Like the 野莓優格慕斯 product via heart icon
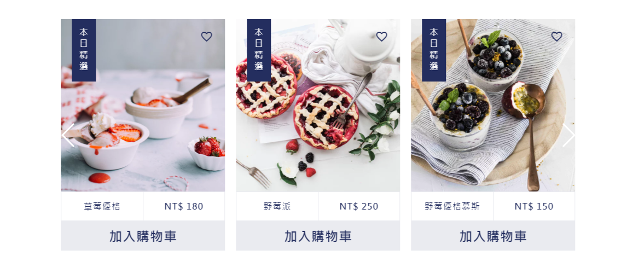Viewport: 644px width, 273px height. (556, 37)
